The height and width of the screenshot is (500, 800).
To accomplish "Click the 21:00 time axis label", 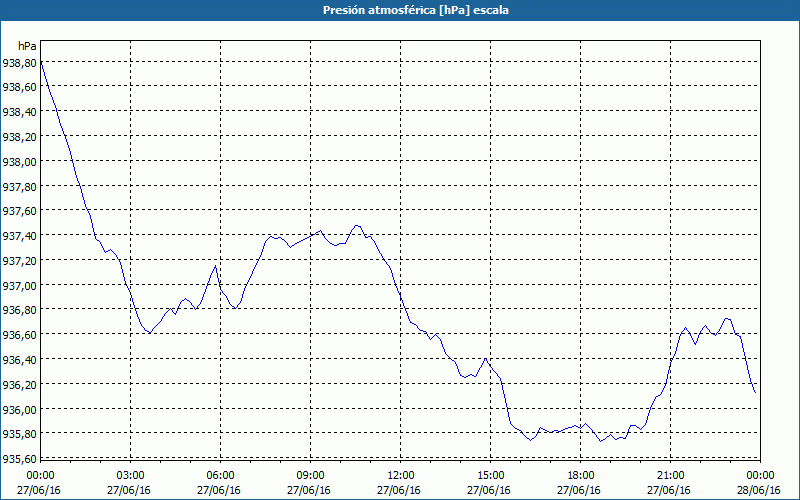I will click(x=670, y=476).
